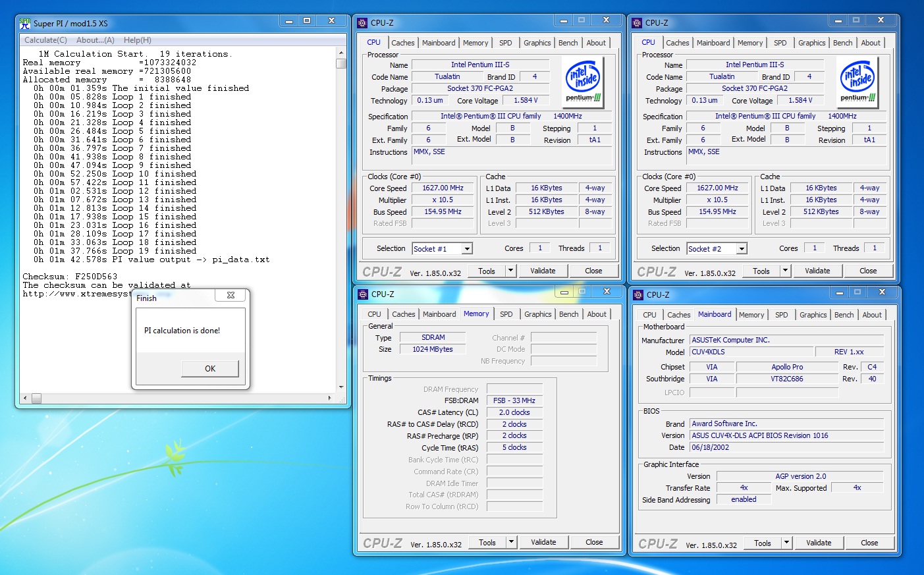The image size is (924, 575).
Task: Click Validate button in Memory window
Action: [x=543, y=542]
